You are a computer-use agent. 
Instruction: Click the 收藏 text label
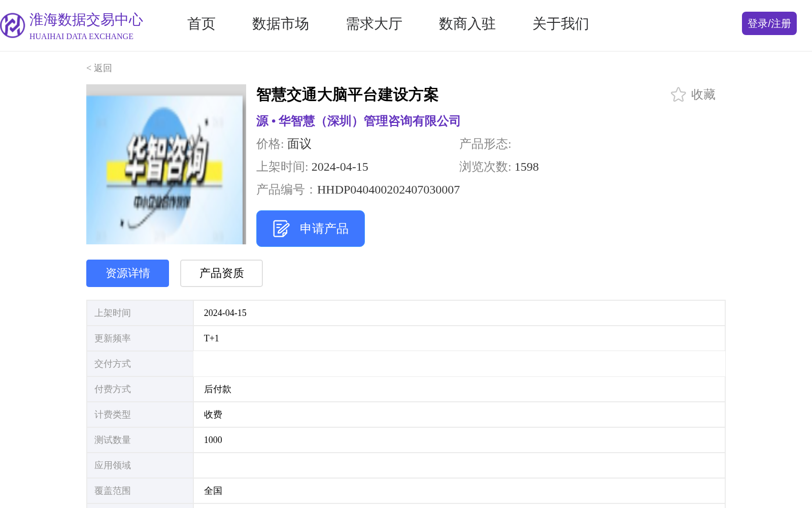[x=703, y=94]
